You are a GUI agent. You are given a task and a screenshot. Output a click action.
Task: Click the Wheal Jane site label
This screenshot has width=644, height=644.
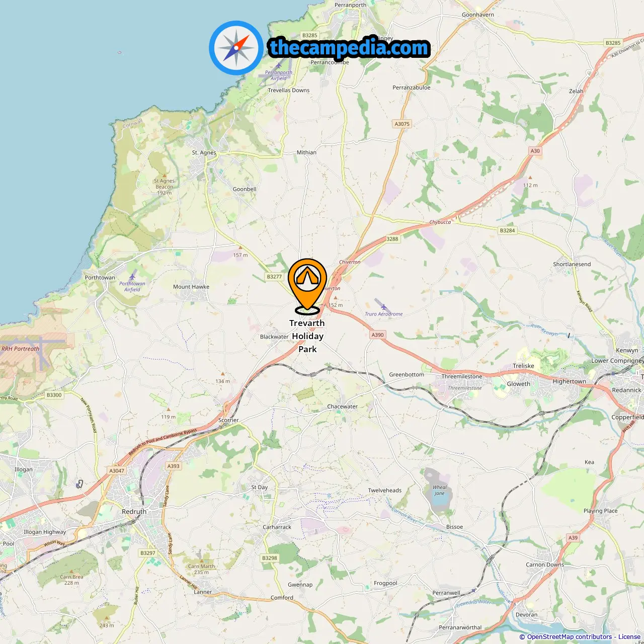(x=440, y=490)
